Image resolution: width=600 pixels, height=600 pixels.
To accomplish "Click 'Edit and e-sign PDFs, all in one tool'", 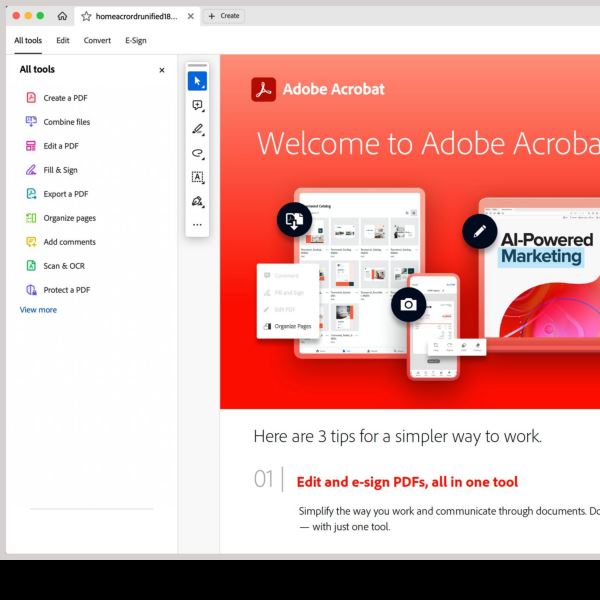I will (x=407, y=482).
